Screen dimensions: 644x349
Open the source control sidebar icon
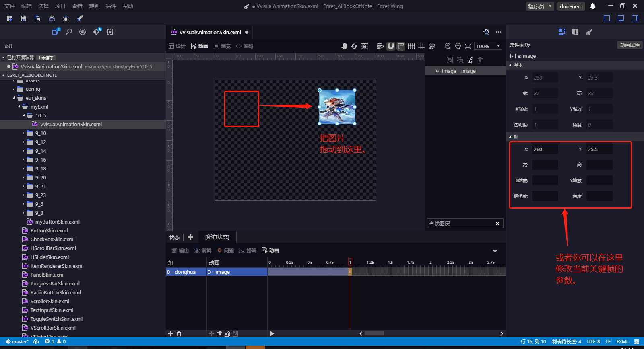click(x=97, y=32)
